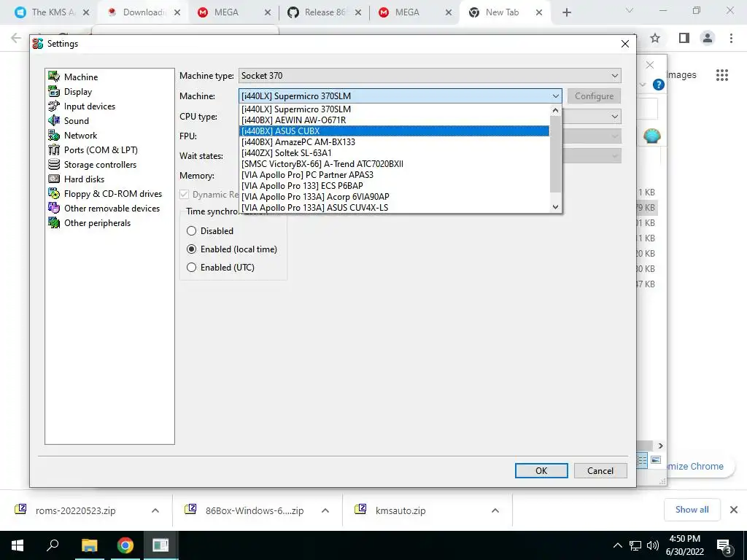Click machine list scrollbar thumb
Image resolution: width=747 pixels, height=560 pixels.
(555, 154)
